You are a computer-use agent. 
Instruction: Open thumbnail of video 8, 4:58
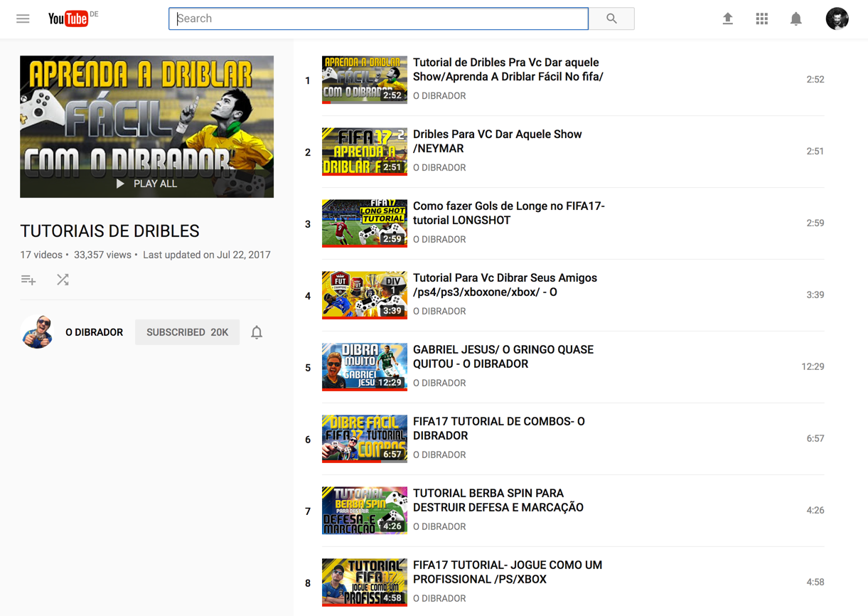pos(364,583)
